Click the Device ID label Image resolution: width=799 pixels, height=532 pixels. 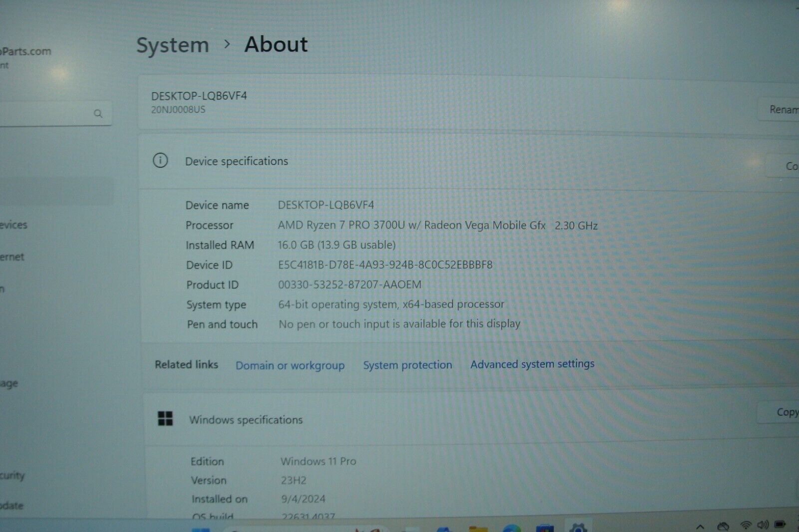210,265
